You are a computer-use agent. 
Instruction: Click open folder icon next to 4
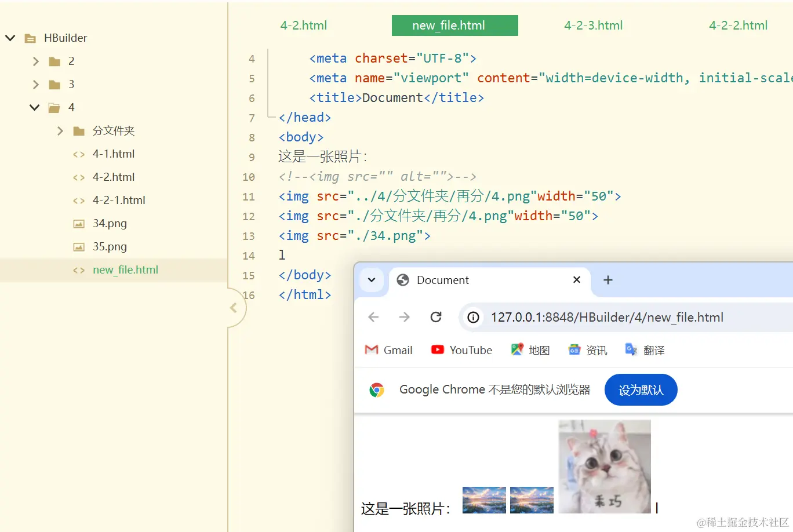54,108
